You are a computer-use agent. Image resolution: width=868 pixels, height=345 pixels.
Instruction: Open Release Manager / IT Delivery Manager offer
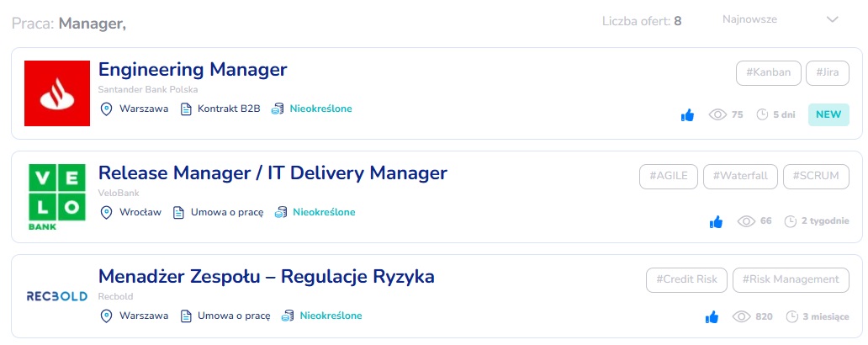click(273, 173)
